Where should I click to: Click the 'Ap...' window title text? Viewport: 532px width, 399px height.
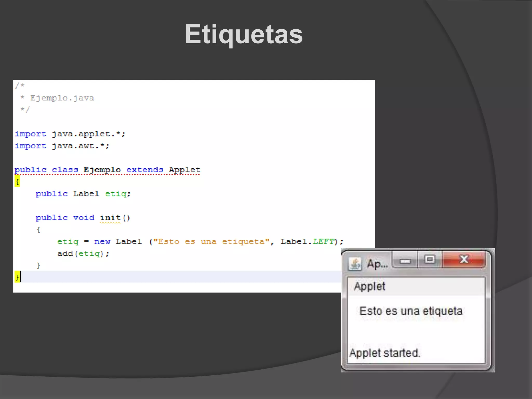[377, 264]
